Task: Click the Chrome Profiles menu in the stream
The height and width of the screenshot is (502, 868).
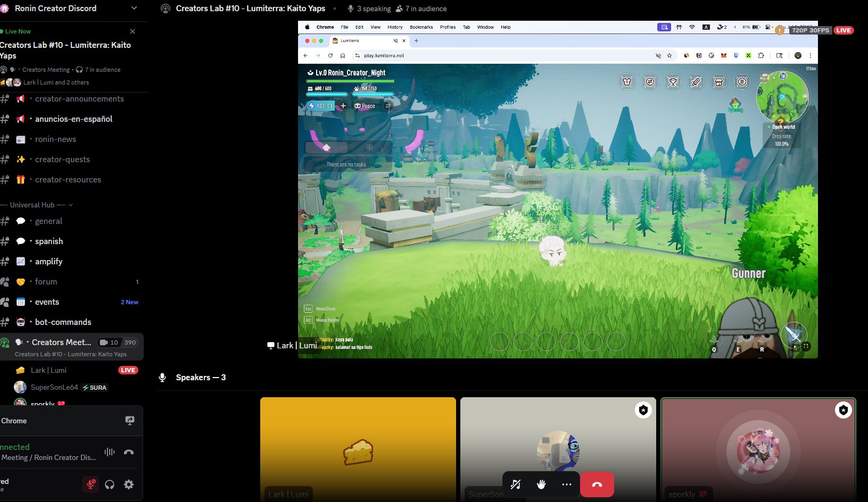Action: point(448,27)
